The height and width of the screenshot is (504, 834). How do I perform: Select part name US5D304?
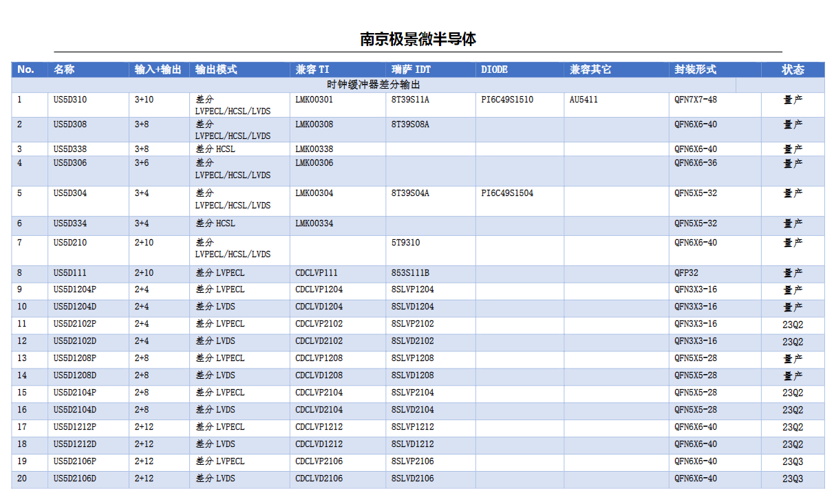(x=70, y=193)
